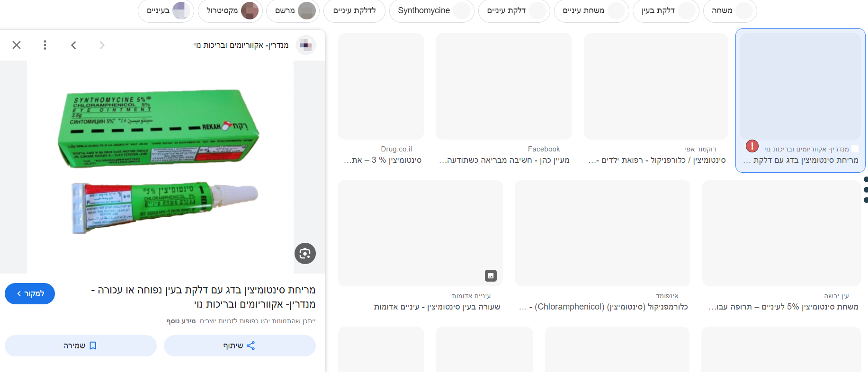Visit the source page via לביקור button
The image size is (868, 372).
tap(30, 293)
